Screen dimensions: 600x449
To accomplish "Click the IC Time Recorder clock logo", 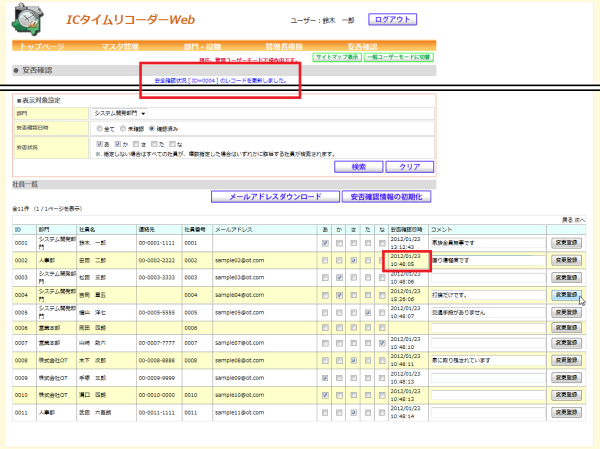I will coord(28,19).
